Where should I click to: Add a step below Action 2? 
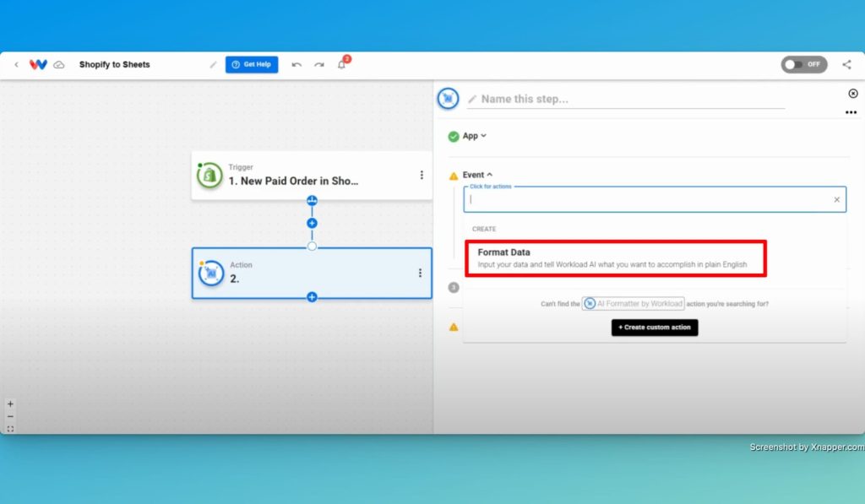click(312, 297)
